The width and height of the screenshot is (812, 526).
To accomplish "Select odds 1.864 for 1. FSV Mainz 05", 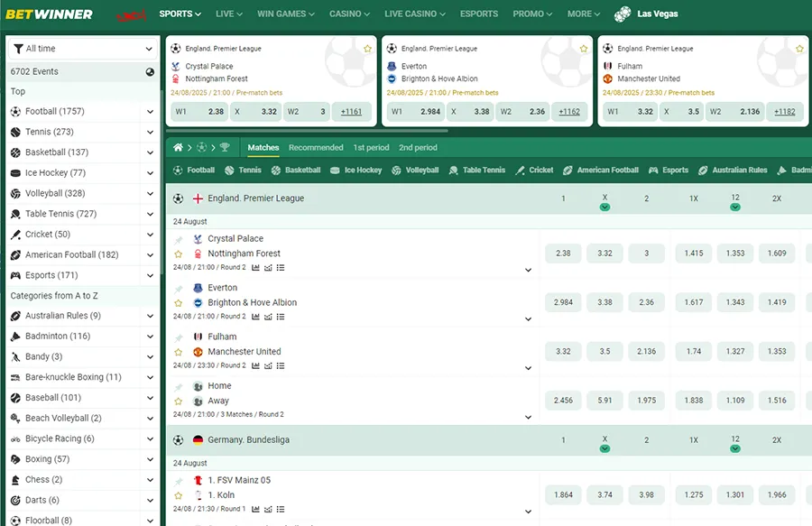I will pyautogui.click(x=563, y=495).
